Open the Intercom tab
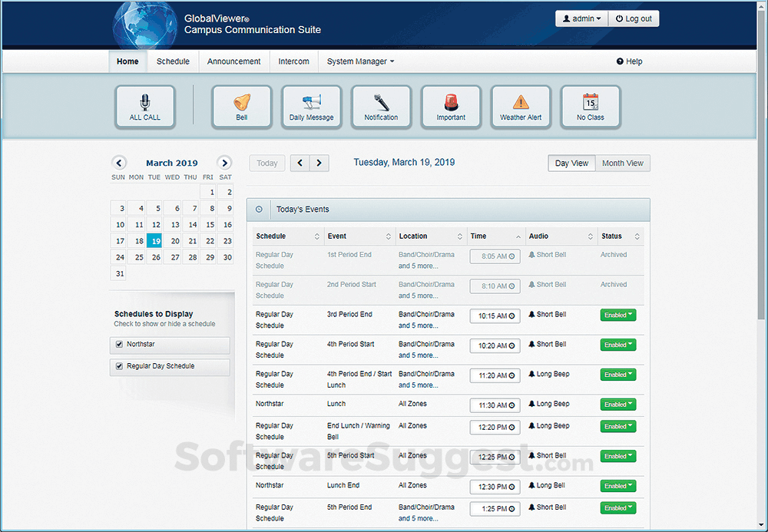The width and height of the screenshot is (768, 532). pos(293,61)
